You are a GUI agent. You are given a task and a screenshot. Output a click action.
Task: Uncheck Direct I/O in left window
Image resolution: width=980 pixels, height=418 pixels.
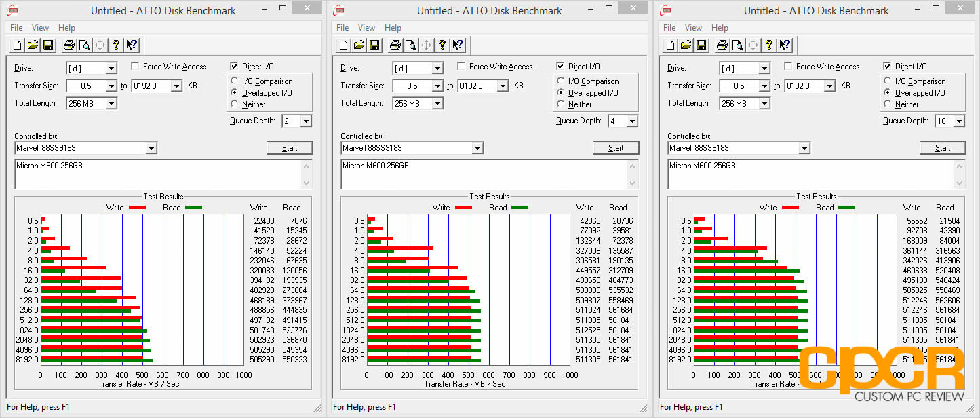[235, 66]
